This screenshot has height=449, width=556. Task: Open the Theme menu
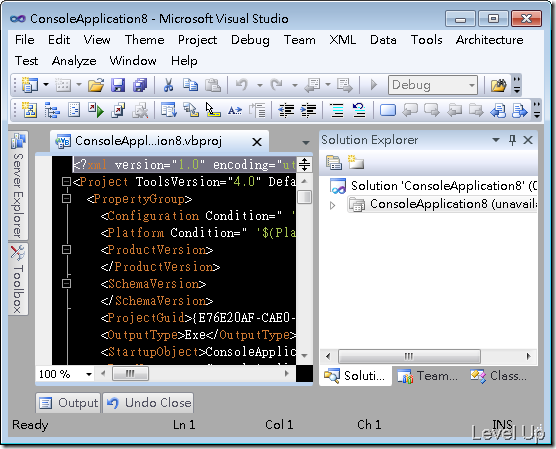(x=144, y=40)
